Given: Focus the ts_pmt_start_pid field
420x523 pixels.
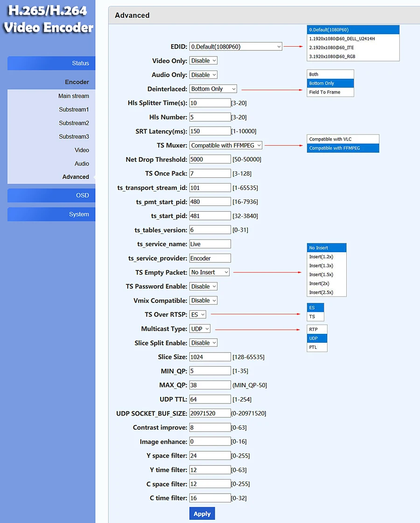Looking at the screenshot, I should pos(210,202).
